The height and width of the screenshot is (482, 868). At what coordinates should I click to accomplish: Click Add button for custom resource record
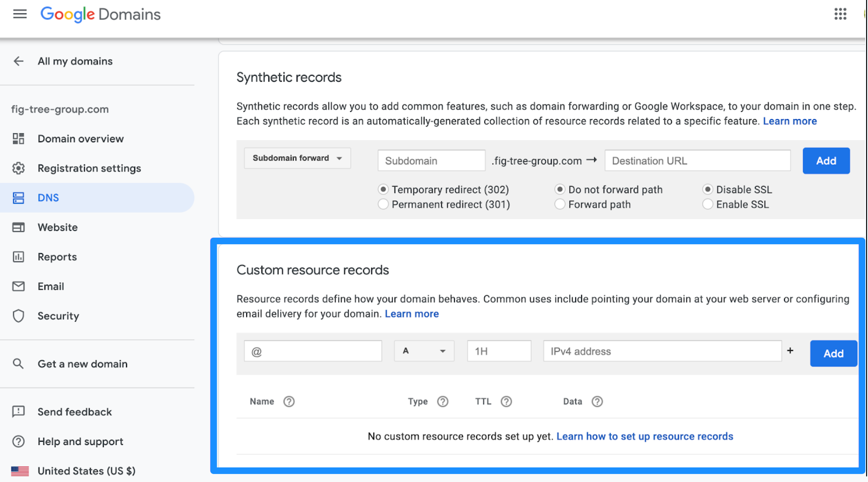point(833,354)
